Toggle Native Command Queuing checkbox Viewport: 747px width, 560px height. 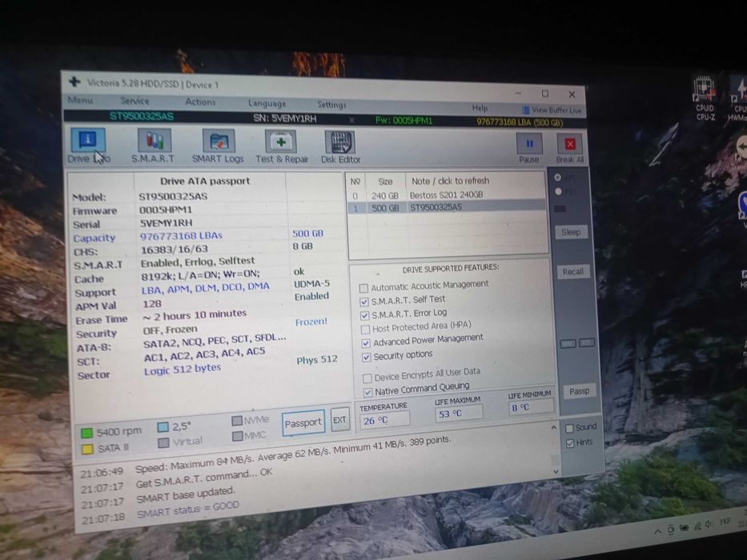(367, 392)
